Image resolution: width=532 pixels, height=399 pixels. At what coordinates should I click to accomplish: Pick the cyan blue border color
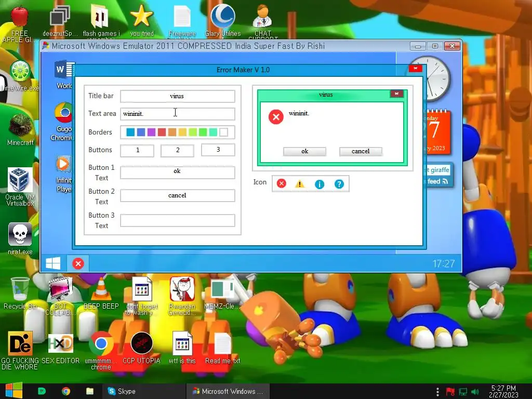point(130,132)
